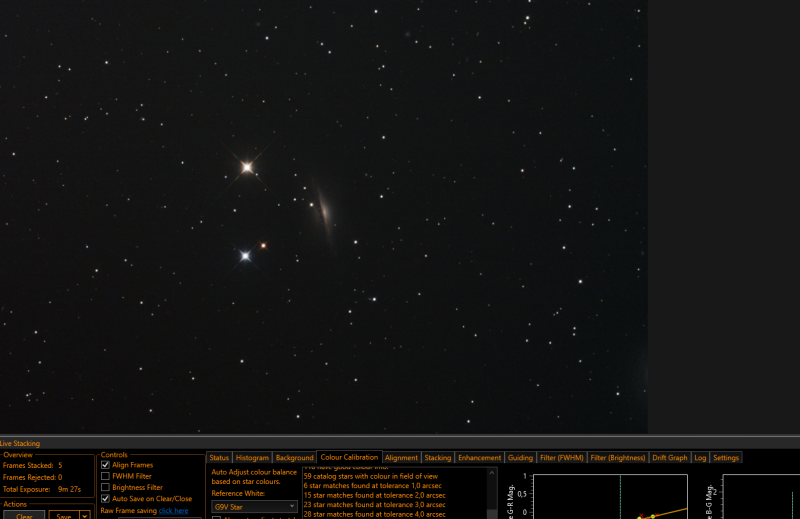Toggle the Align Frames checkbox
The width and height of the screenshot is (800, 519).
105,465
